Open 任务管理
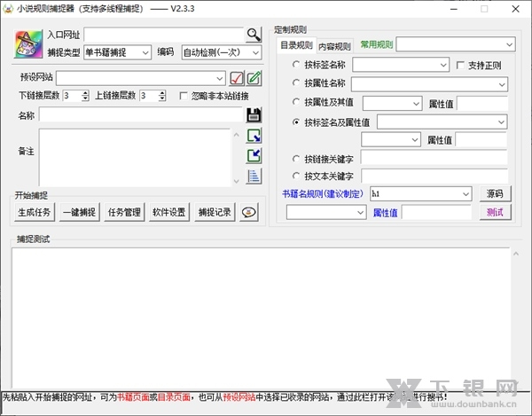Viewport: 532px width, 416px height. click(124, 212)
